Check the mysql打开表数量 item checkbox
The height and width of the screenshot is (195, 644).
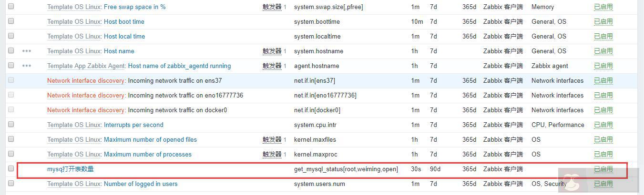coord(11,169)
